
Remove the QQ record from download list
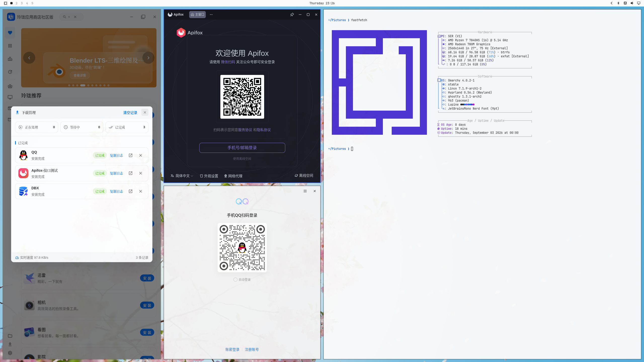click(141, 155)
